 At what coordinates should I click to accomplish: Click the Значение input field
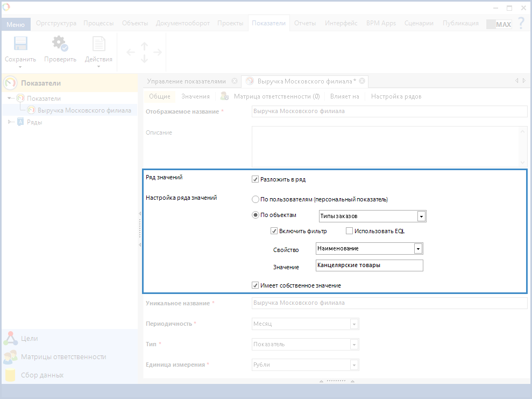(369, 265)
